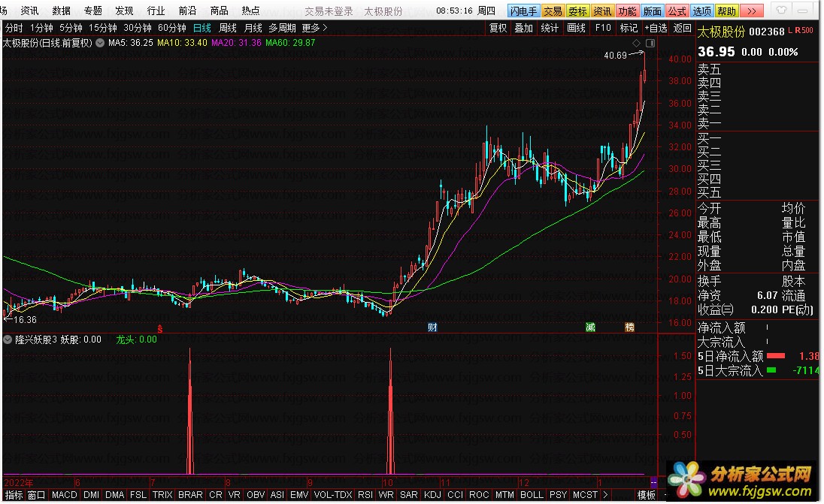Click the 太极股份 002368 stock title
The image size is (824, 504).
pyautogui.click(x=741, y=32)
